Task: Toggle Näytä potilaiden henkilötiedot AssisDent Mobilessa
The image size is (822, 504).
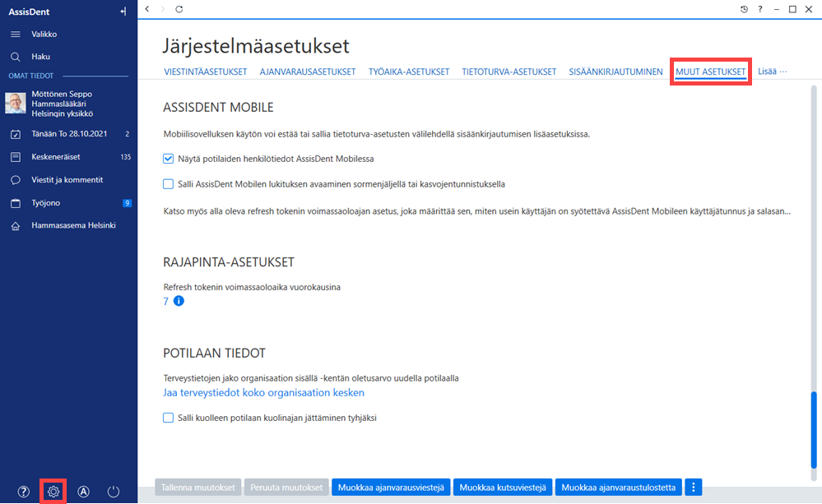Action: pyautogui.click(x=169, y=159)
